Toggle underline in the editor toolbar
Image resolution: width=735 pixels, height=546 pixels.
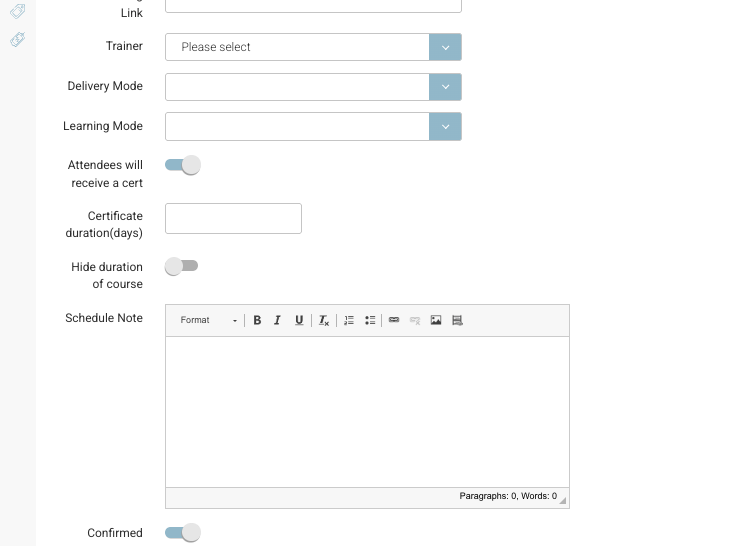pos(299,321)
